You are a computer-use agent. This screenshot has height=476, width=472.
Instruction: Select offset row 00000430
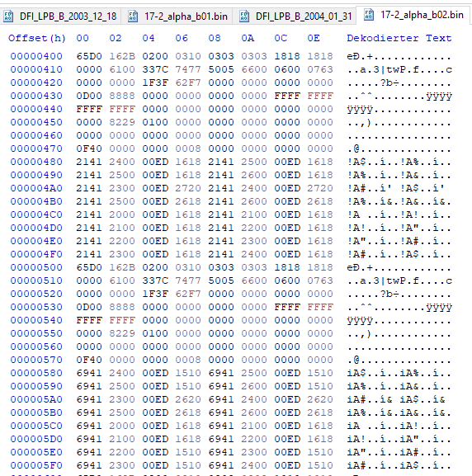click(36, 96)
